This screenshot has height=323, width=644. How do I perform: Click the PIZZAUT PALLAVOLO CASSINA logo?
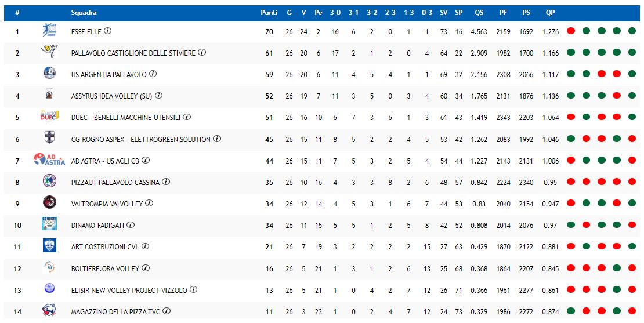click(49, 181)
